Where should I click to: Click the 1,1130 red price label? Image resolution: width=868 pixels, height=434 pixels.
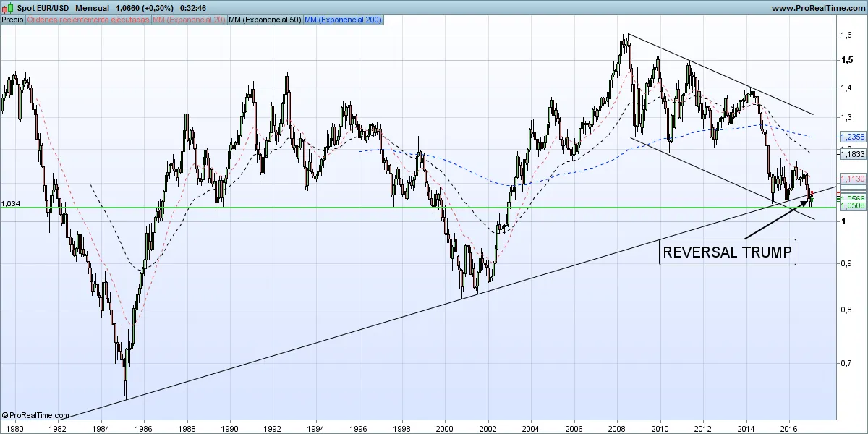853,179
